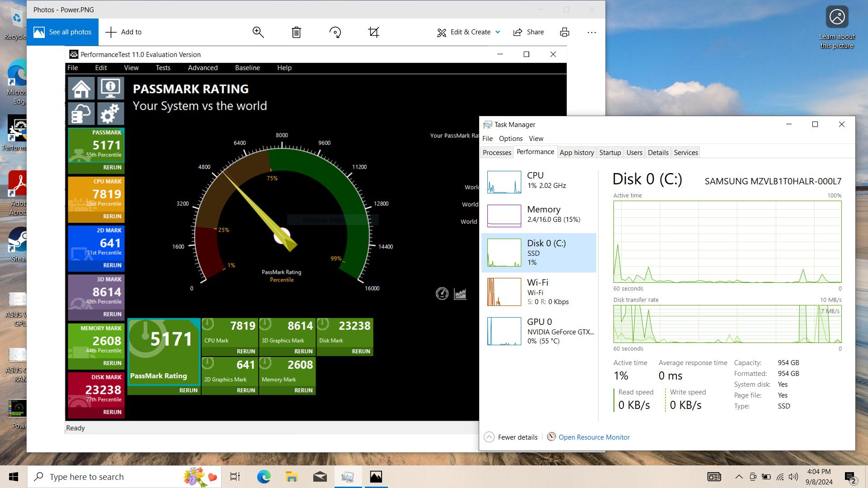This screenshot has width=868, height=488.
Task: Select the Performance tab in Task Manager
Action: tap(535, 152)
